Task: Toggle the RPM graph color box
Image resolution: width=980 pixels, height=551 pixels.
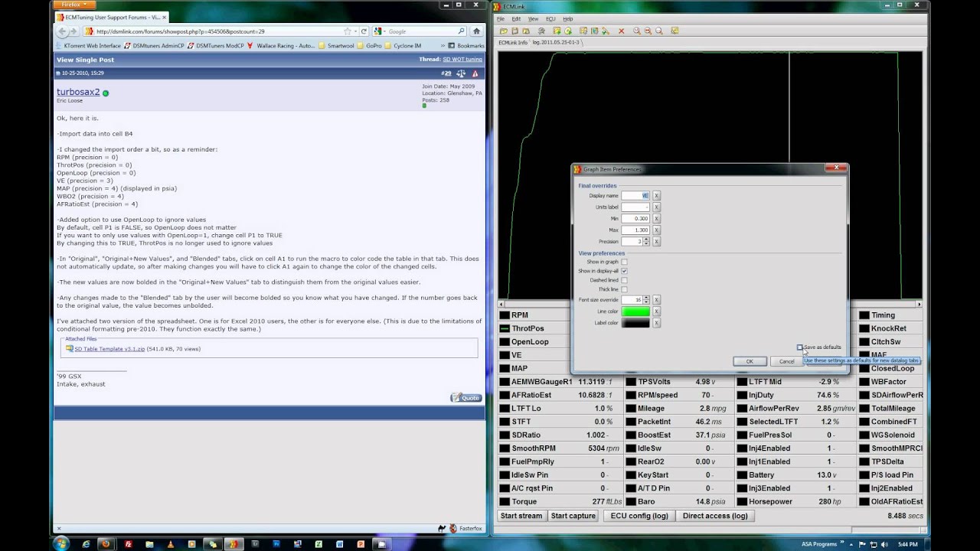Action: point(505,315)
